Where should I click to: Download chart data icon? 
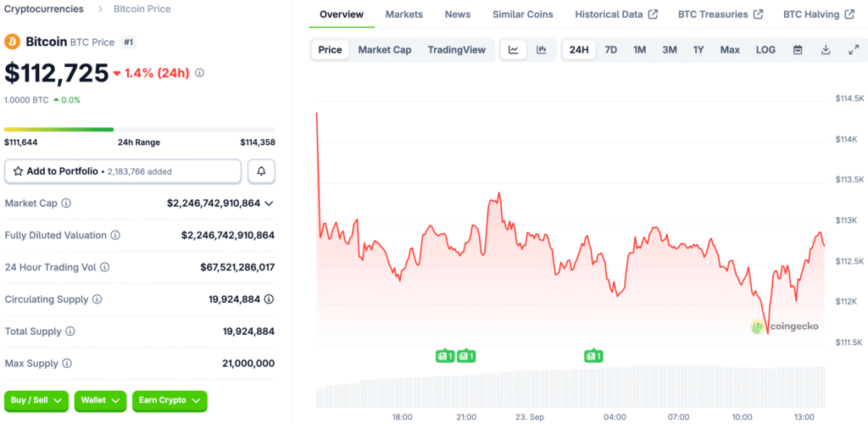[826, 50]
